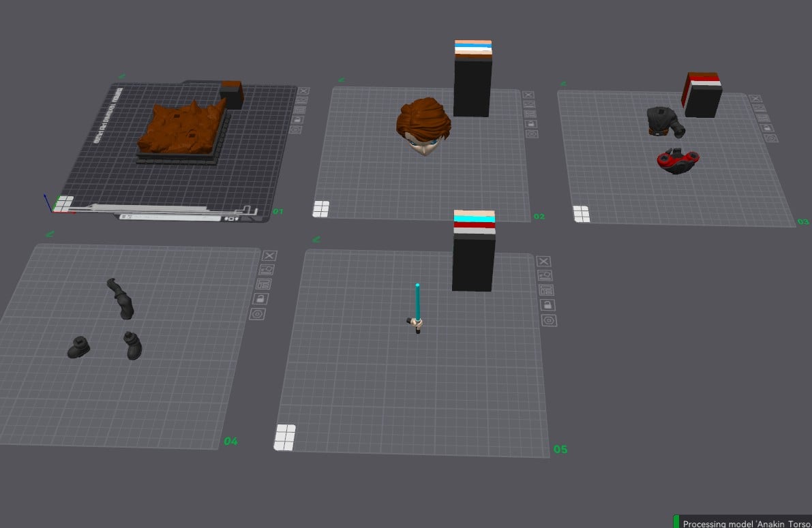812x528 pixels.
Task: Remove plate 05 using its X icon
Action: pyautogui.click(x=543, y=261)
